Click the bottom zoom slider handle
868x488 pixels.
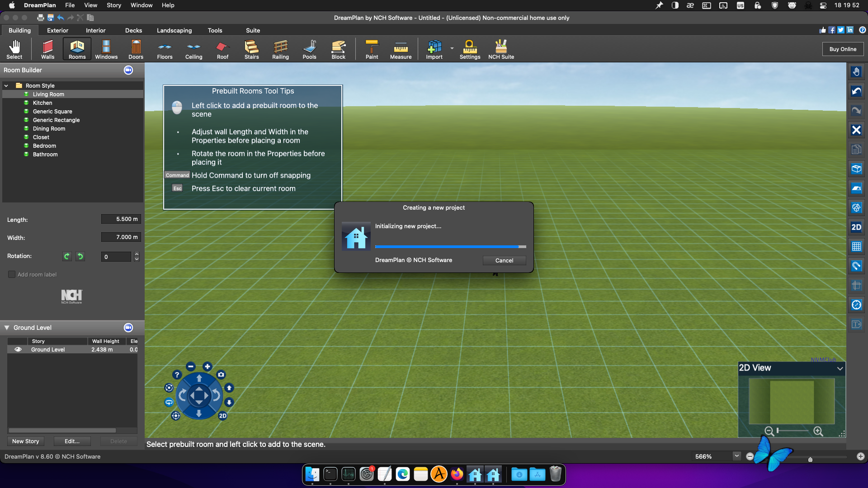pyautogui.click(x=810, y=459)
